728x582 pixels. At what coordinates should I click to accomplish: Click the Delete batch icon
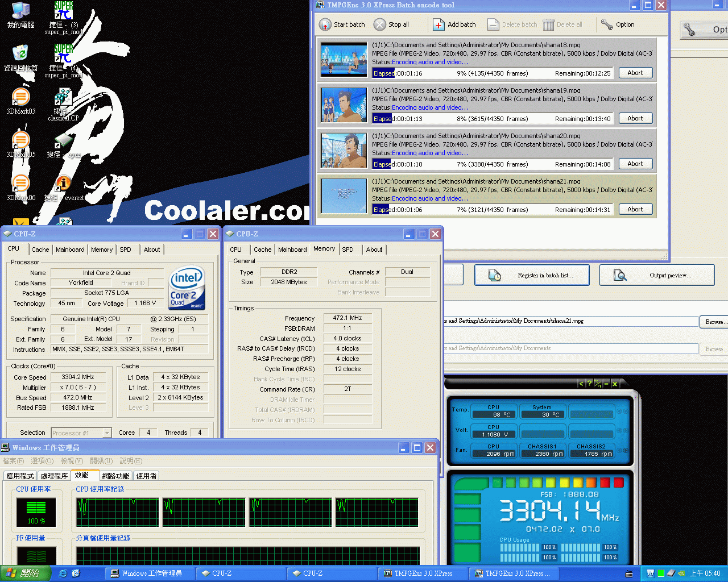493,24
